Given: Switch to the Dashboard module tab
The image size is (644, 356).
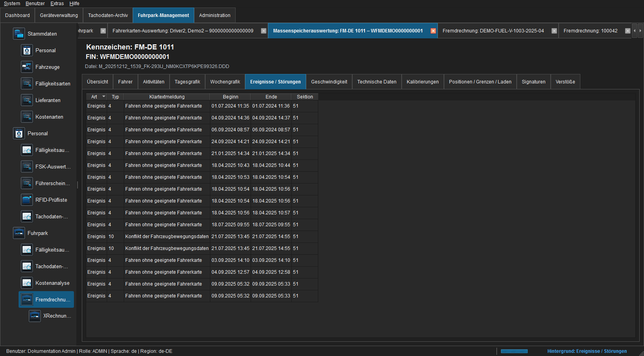Looking at the screenshot, I should coord(17,15).
